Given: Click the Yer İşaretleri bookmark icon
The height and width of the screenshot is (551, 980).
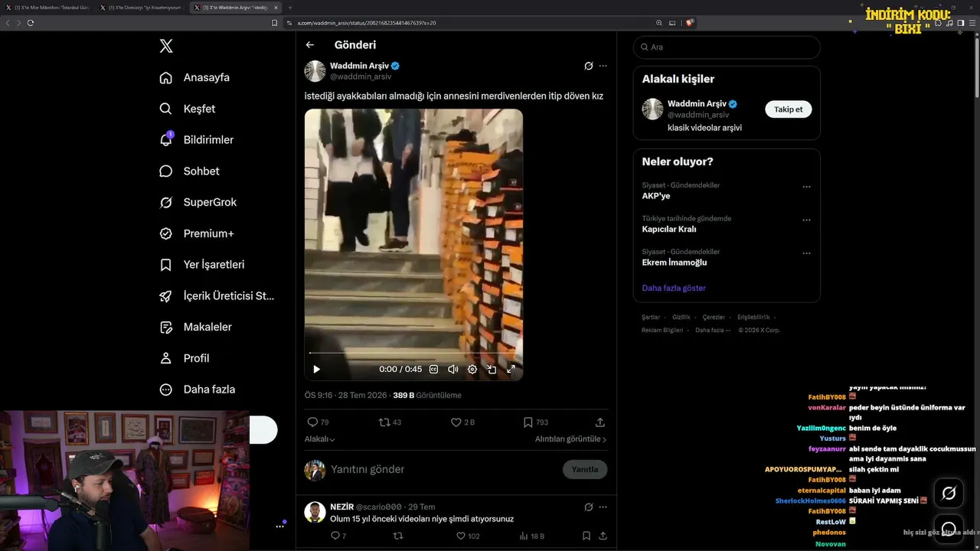Looking at the screenshot, I should coord(165,265).
